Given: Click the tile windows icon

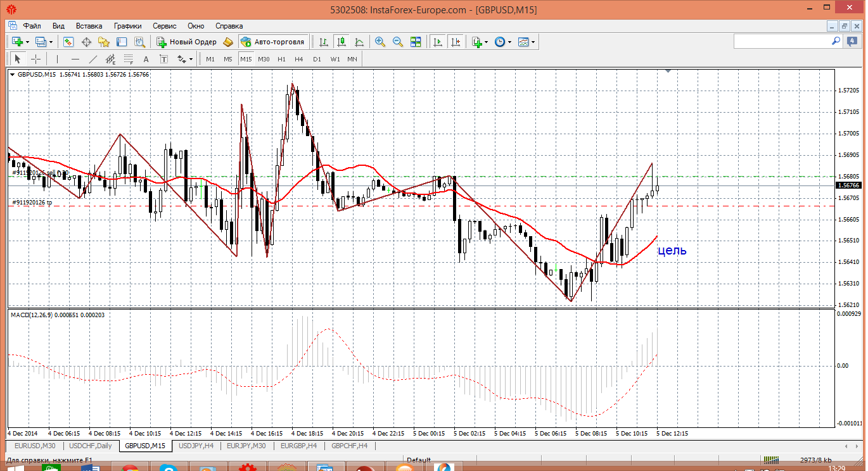Looking at the screenshot, I should point(416,42).
